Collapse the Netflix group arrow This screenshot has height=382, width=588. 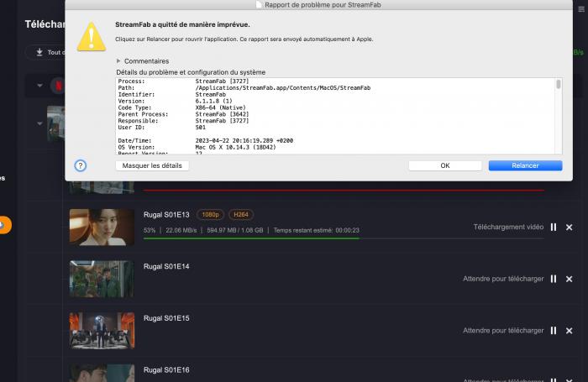39,86
